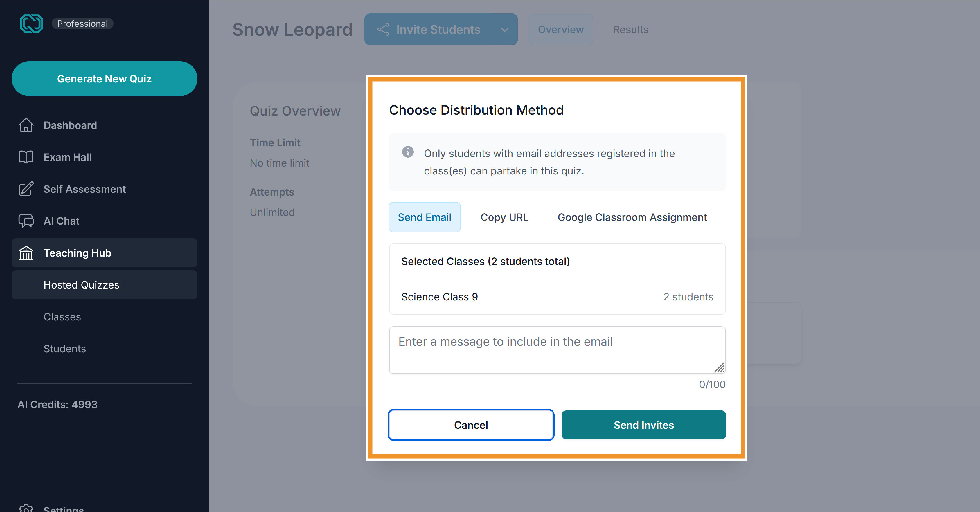Click the Generate New Quiz button
The image size is (980, 512).
(105, 79)
